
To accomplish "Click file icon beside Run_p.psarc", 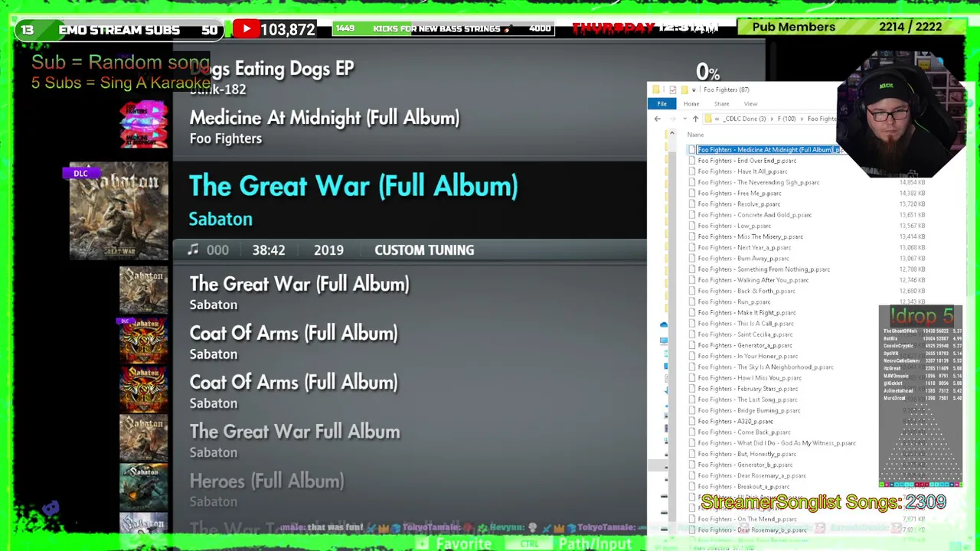I will click(x=692, y=302).
